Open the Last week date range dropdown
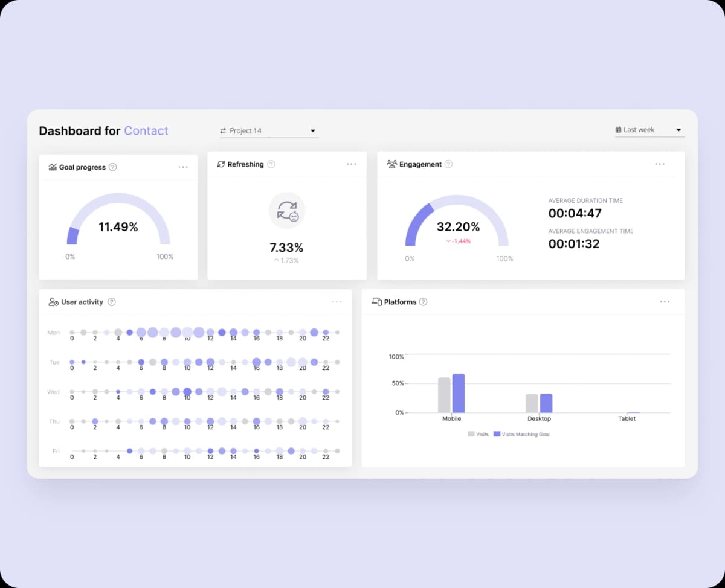Screen dimensions: 725x588 [x=649, y=130]
